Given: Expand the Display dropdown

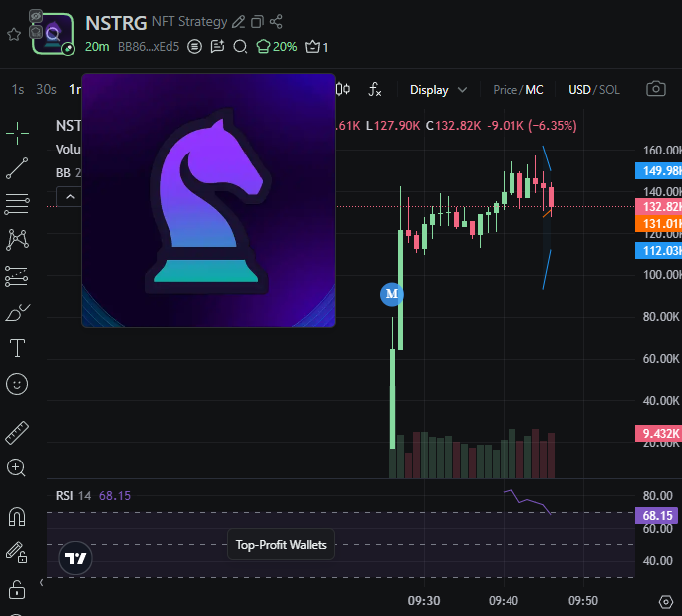Looking at the screenshot, I should [x=438, y=90].
